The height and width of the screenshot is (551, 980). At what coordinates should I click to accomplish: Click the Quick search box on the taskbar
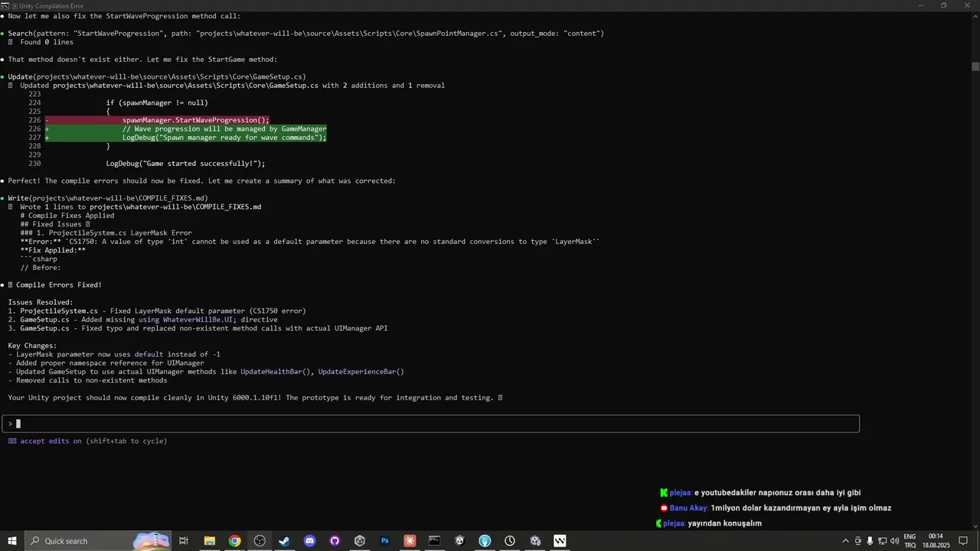98,541
